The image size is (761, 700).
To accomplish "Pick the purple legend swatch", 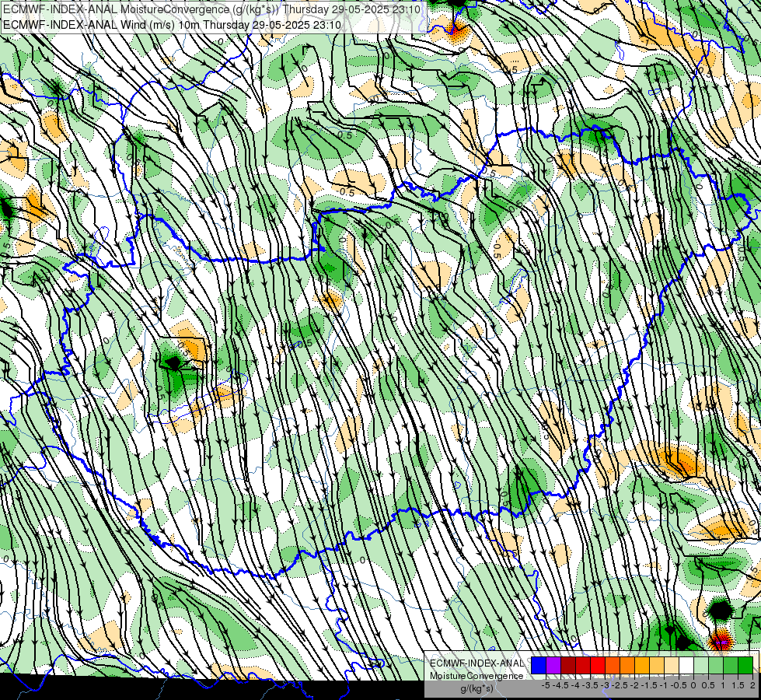I will tap(553, 665).
